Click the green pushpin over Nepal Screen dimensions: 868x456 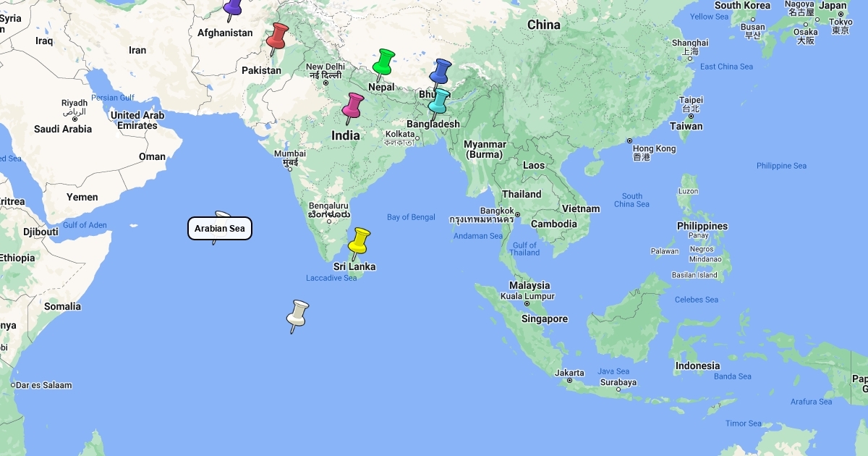(383, 63)
